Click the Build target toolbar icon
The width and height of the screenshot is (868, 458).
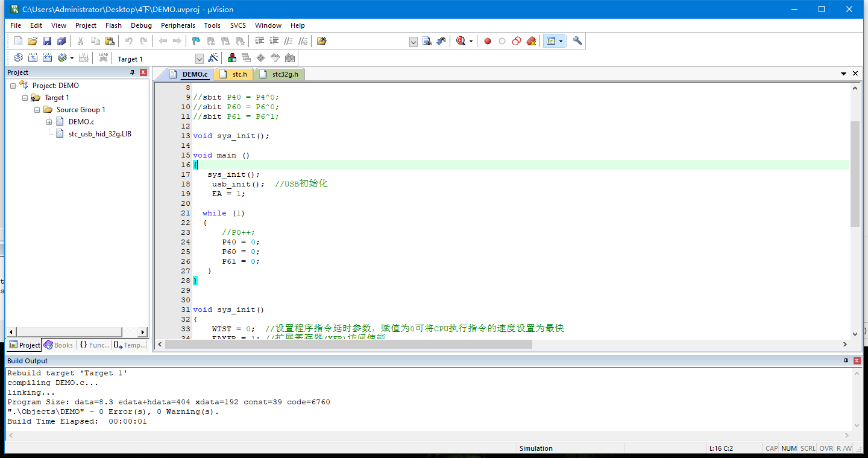click(x=33, y=58)
